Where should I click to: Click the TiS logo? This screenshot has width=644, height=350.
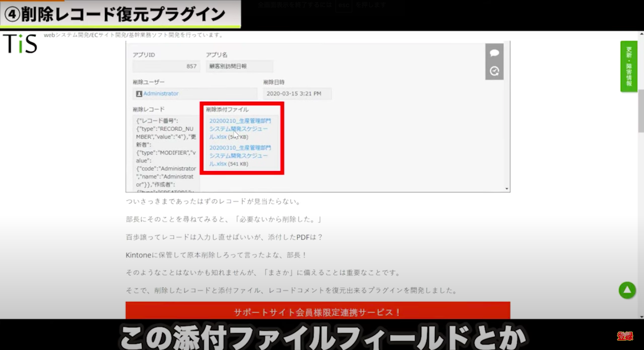(20, 44)
